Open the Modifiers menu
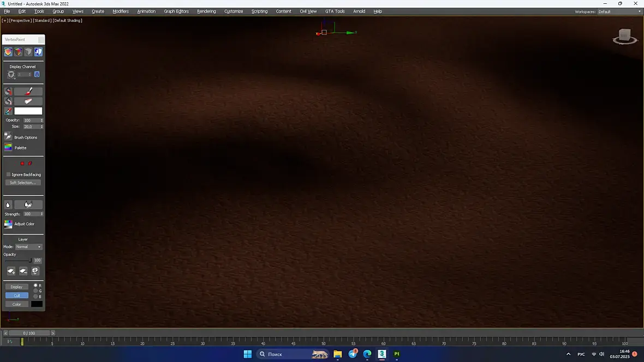The image size is (644, 362). (120, 11)
